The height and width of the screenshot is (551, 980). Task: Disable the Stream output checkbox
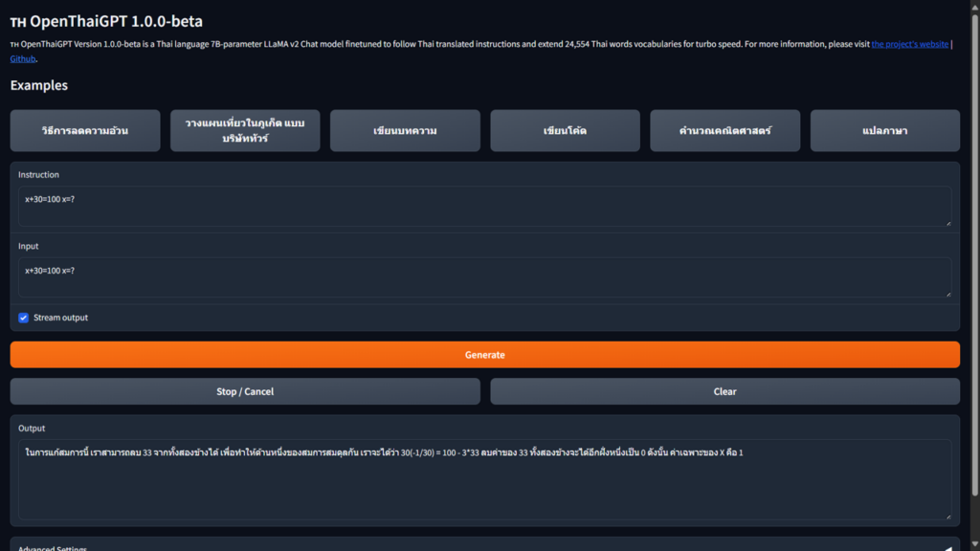(24, 318)
